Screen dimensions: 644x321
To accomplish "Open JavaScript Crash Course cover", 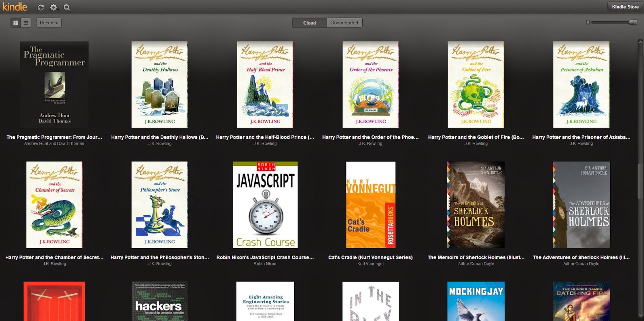I will (265, 205).
